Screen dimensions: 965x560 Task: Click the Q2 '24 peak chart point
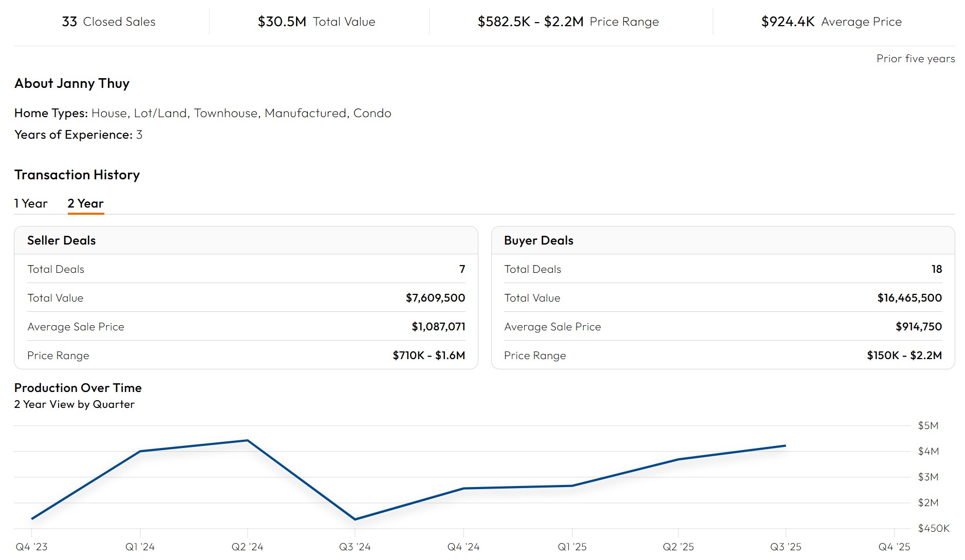[x=248, y=440]
